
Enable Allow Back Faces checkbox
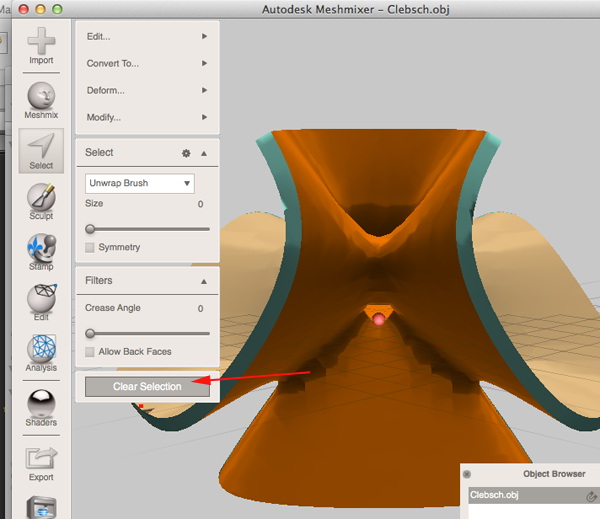(90, 352)
